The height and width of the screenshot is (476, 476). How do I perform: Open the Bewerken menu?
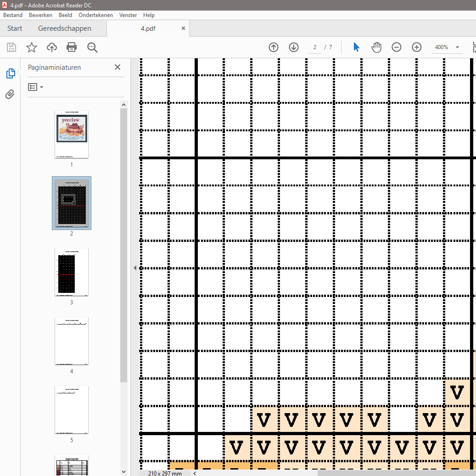tap(40, 15)
